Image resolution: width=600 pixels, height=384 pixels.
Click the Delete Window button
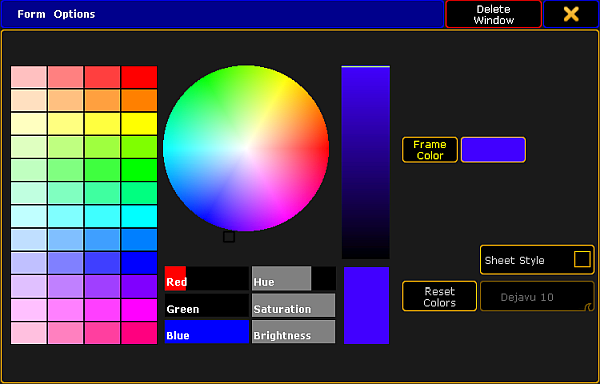(x=493, y=14)
